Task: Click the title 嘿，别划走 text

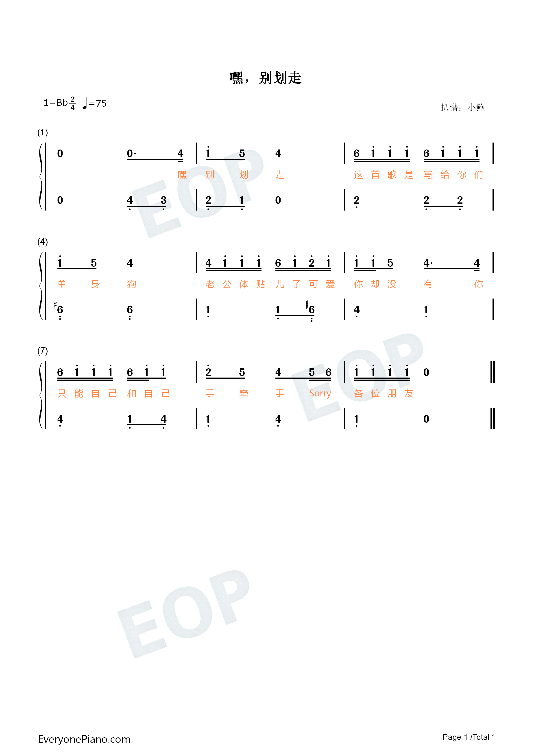Action: click(x=267, y=43)
